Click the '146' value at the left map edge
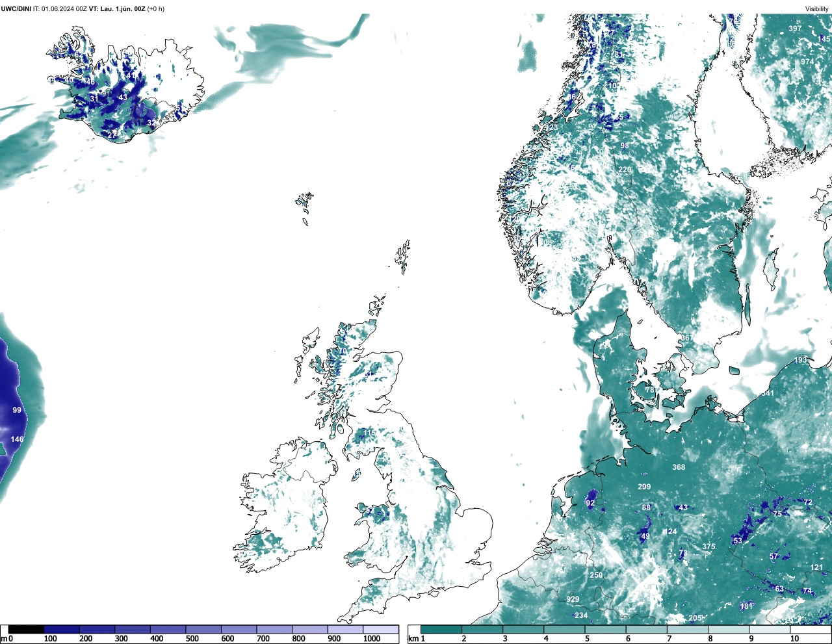The height and width of the screenshot is (644, 832). 17,439
